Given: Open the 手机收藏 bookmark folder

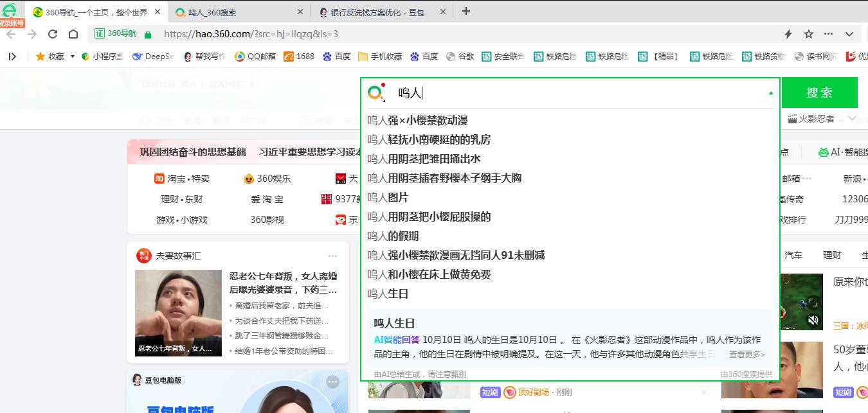Looking at the screenshot, I should [x=380, y=57].
